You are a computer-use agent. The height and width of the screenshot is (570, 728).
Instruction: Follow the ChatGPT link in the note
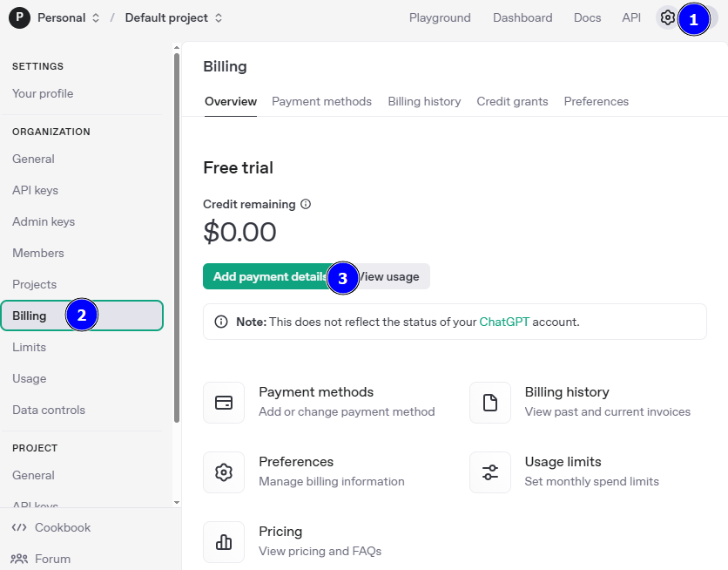click(x=504, y=322)
